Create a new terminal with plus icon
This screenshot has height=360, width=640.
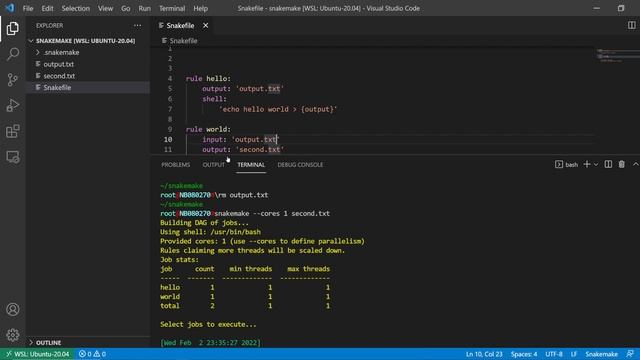click(587, 164)
